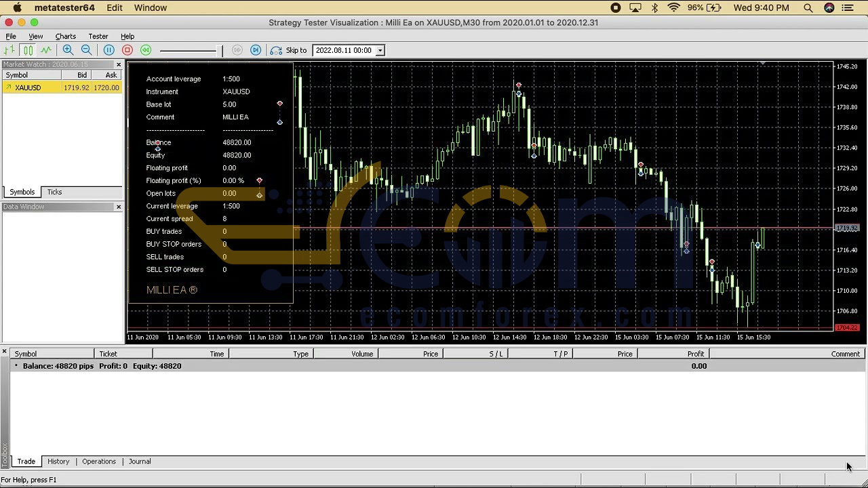Close the Market Watch panel
This screenshot has height=488, width=868.
coord(119,64)
